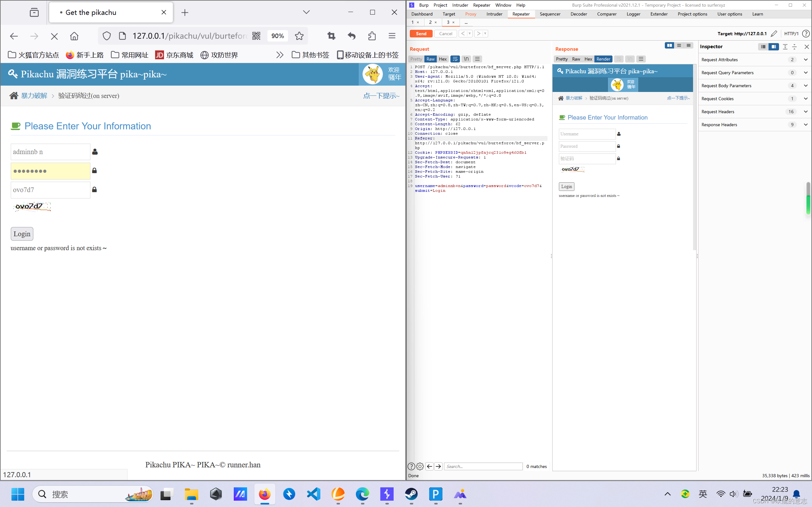The width and height of the screenshot is (812, 507).
Task: Jump to next search match arrow
Action: pos(438,466)
